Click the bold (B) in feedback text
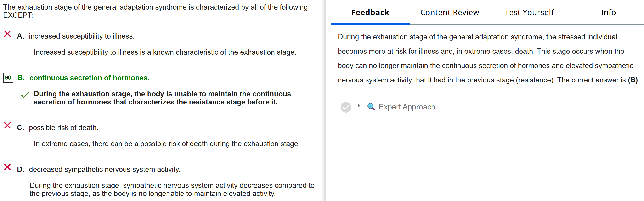Screen dimensions: 644x201 [633, 80]
